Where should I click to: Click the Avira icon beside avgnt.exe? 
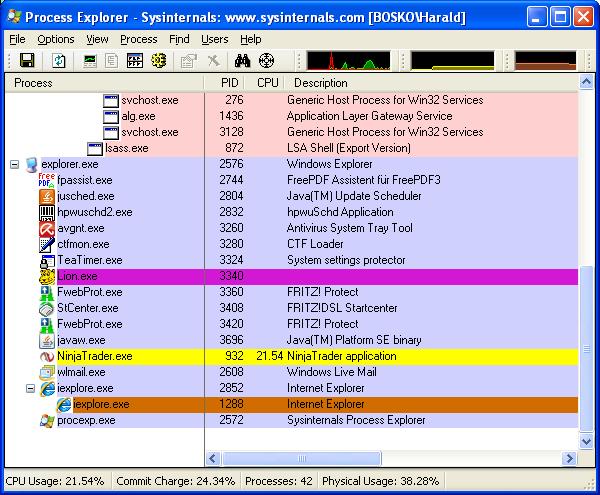47,228
